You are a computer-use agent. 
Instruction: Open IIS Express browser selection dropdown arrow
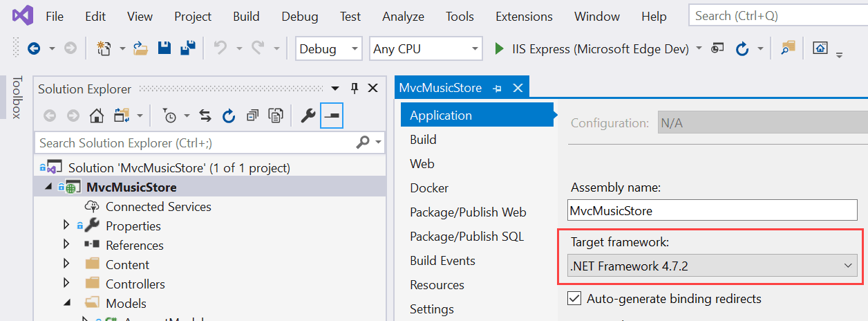click(x=699, y=48)
